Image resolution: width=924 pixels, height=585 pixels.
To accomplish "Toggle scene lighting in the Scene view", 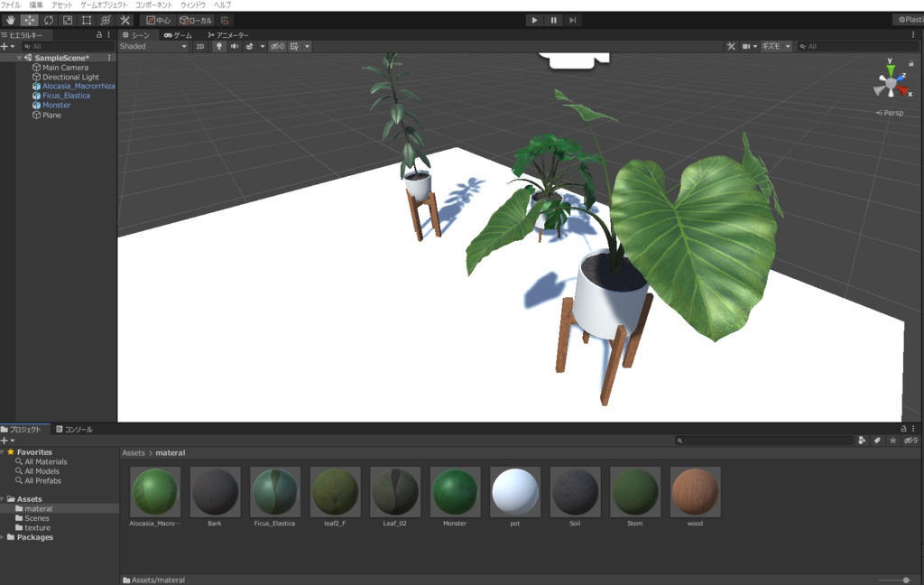I will coord(218,45).
